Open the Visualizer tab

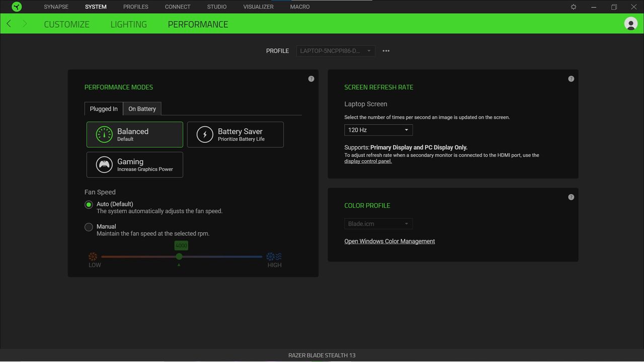259,7
